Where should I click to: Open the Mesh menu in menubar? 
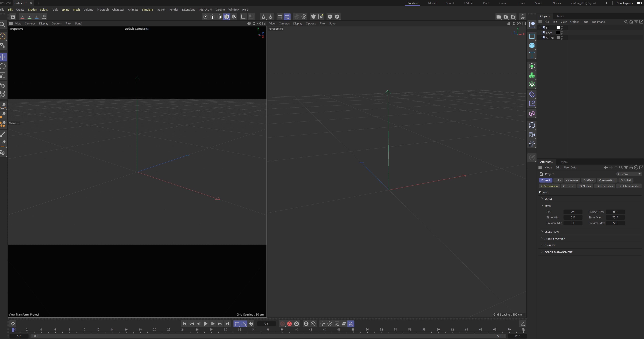pos(76,9)
